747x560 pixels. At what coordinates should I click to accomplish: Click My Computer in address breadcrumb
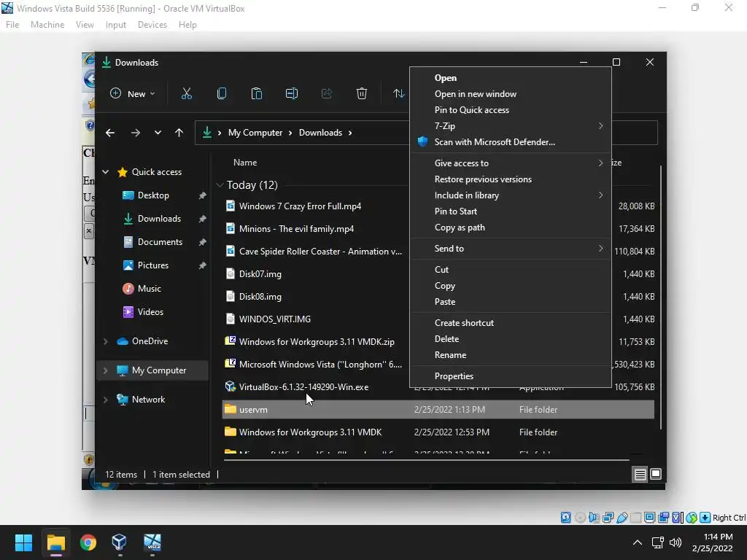point(255,133)
